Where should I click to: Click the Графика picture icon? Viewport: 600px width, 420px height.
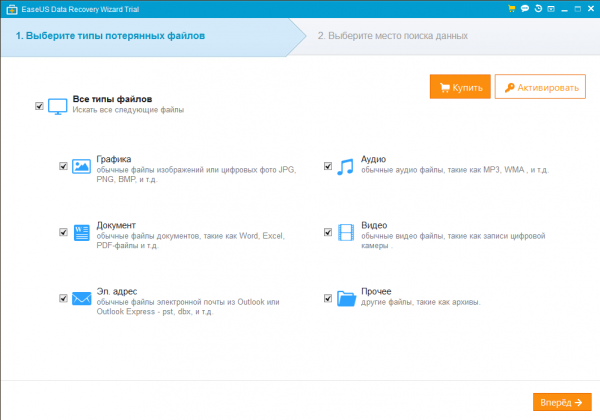coord(82,166)
